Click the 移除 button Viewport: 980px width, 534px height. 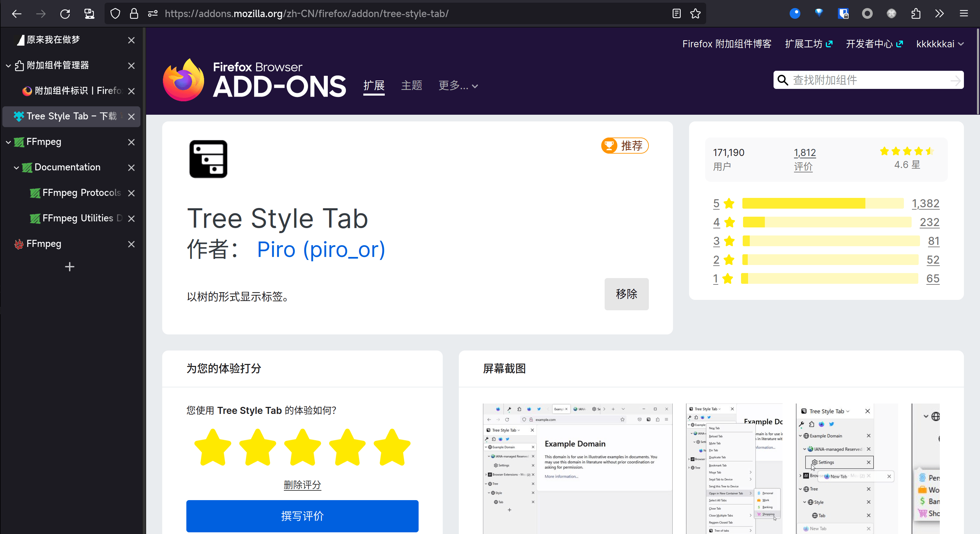click(626, 294)
